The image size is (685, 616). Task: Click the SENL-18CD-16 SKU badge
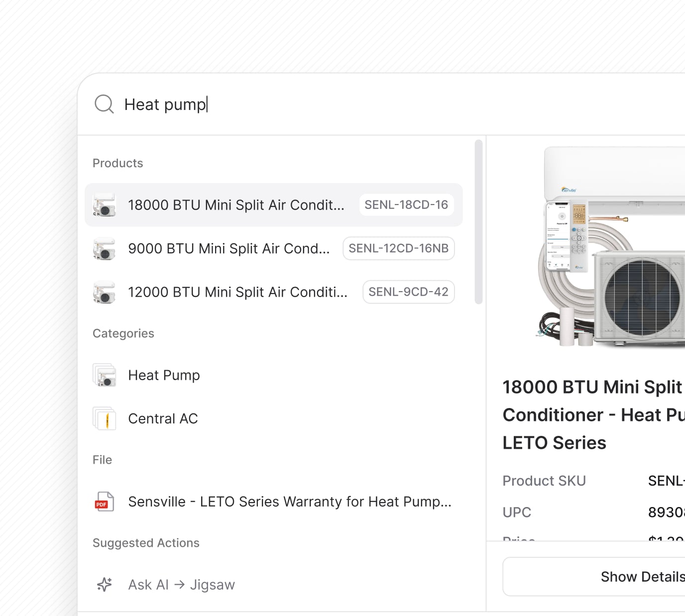(406, 205)
